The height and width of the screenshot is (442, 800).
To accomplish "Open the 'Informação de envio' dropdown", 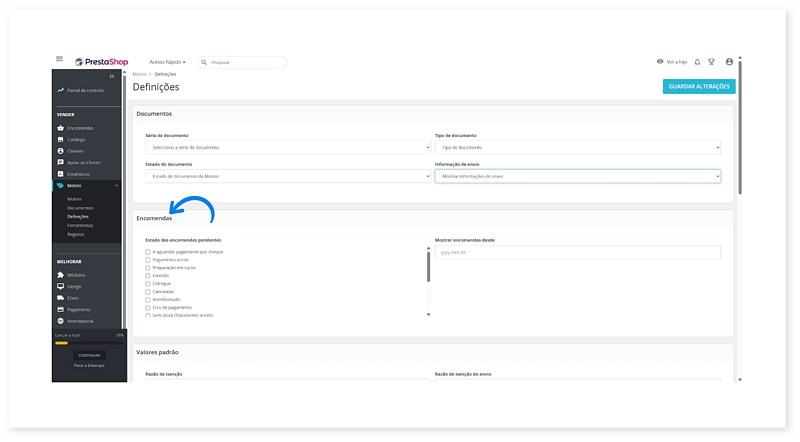I will coord(577,176).
